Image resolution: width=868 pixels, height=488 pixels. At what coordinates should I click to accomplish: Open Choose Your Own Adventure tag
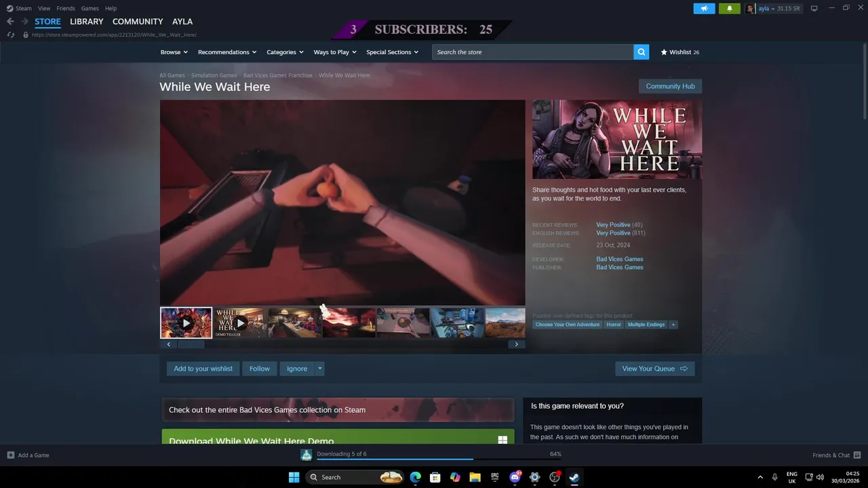568,325
